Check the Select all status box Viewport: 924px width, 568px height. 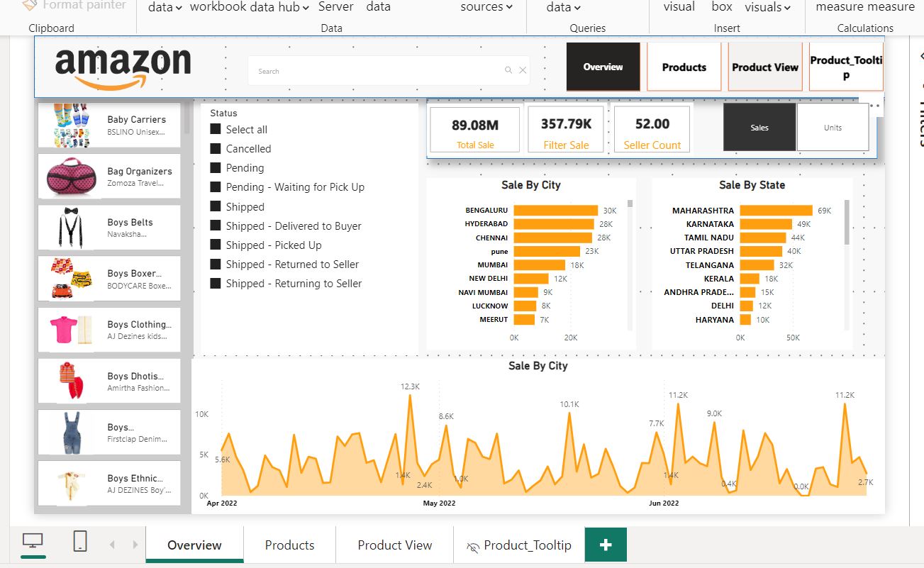(216, 130)
